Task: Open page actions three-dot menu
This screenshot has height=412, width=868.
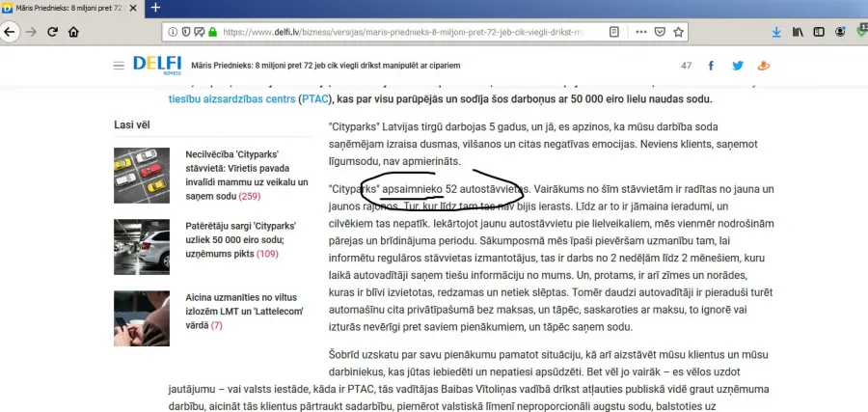Action: [641, 32]
